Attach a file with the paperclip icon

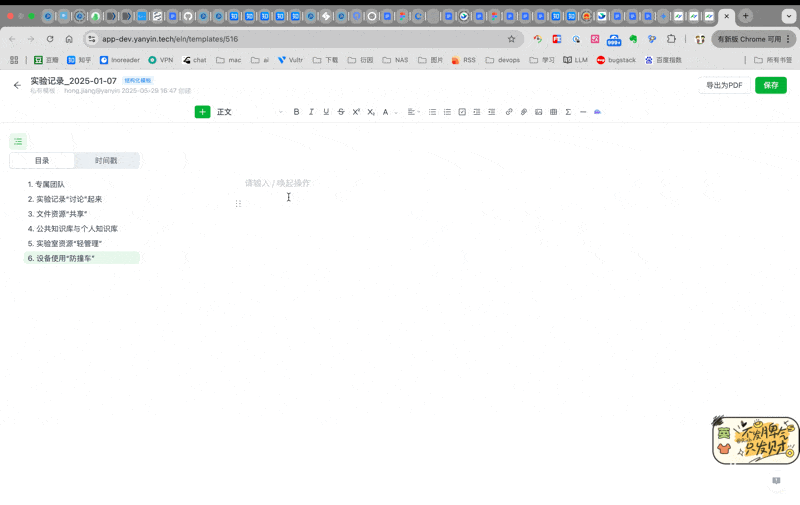pos(523,112)
